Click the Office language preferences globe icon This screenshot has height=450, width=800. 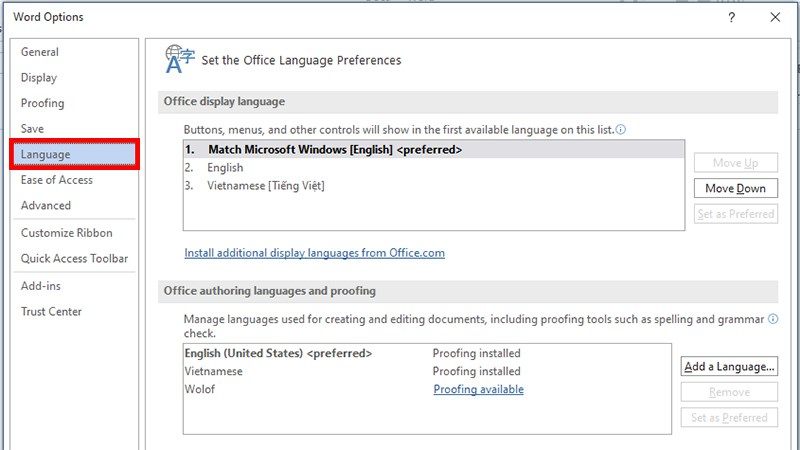click(x=179, y=59)
